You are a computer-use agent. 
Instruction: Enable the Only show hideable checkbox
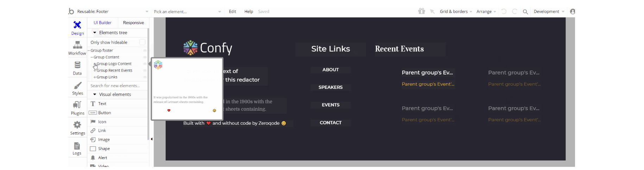pyautogui.click(x=142, y=42)
